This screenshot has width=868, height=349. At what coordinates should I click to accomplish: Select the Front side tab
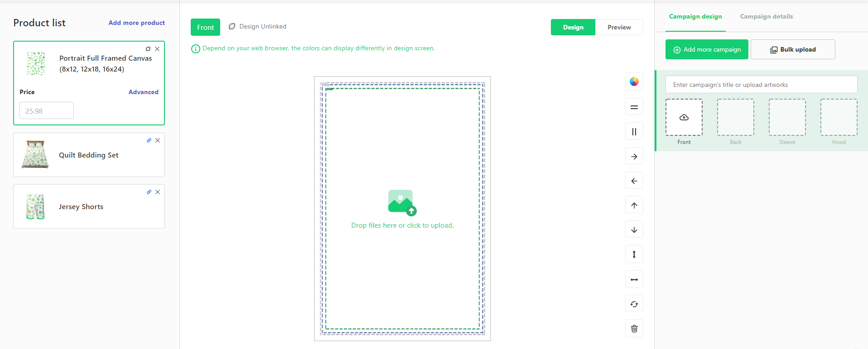(x=205, y=27)
